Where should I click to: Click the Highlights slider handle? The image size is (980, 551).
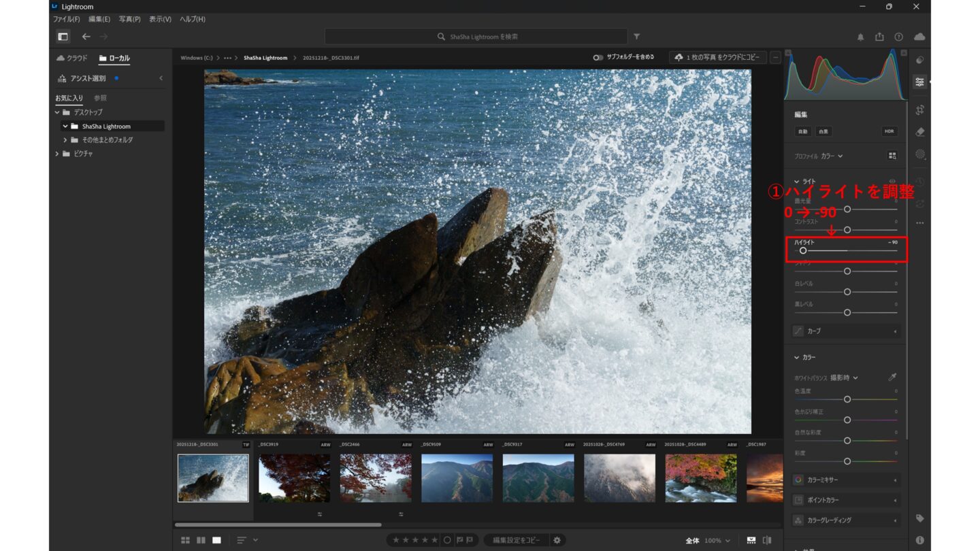pyautogui.click(x=803, y=251)
